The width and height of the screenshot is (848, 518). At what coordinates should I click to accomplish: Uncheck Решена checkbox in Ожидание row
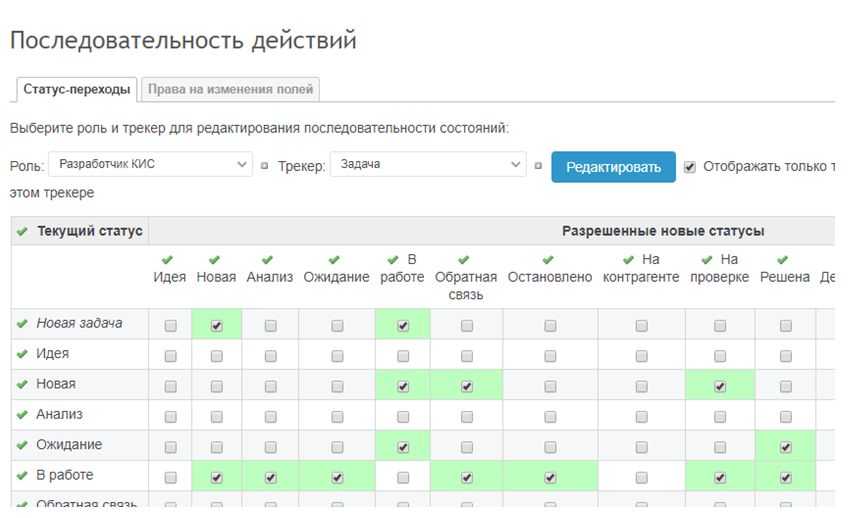(x=785, y=447)
